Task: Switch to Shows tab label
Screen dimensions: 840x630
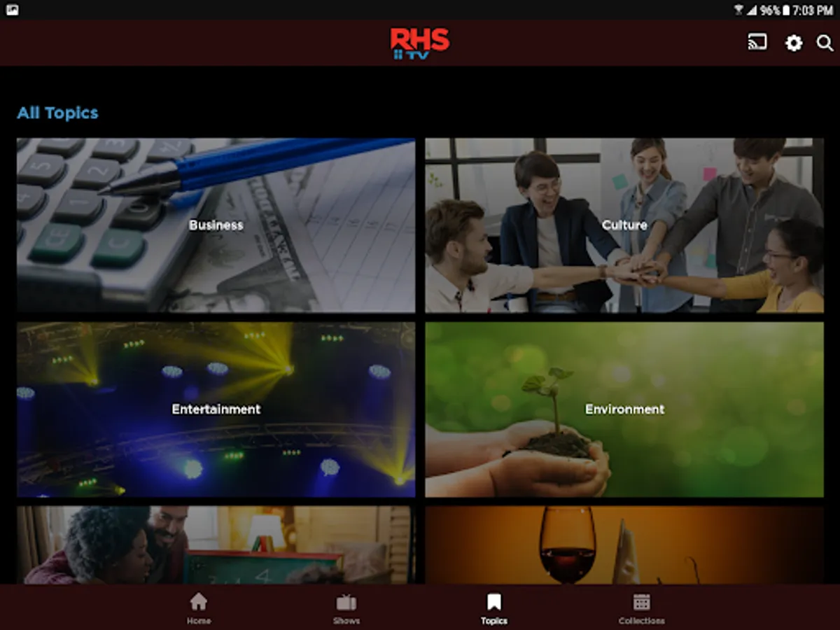Action: coord(346,621)
